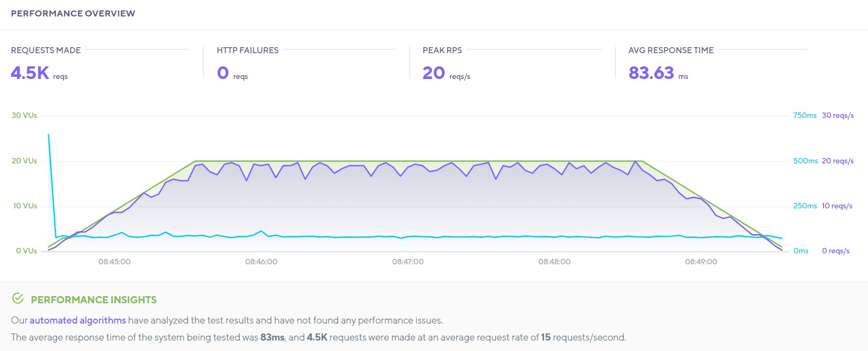
Task: Click the HTTP Failures 0 value
Action: 223,73
